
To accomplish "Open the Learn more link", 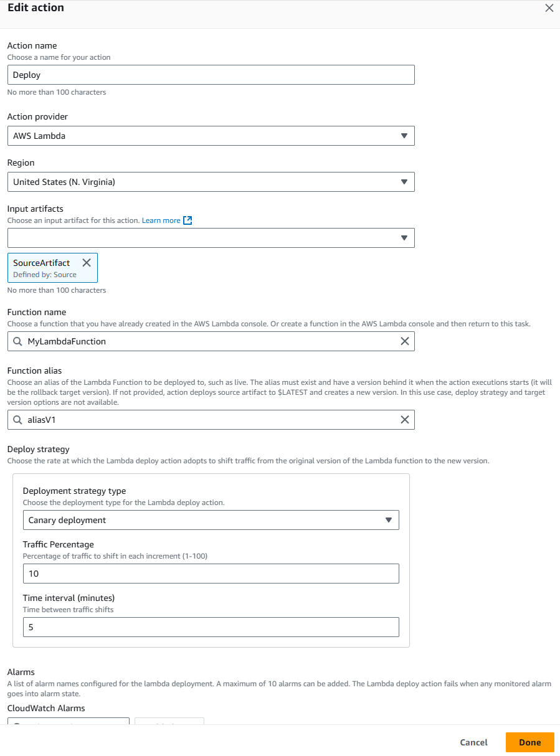I will point(161,220).
